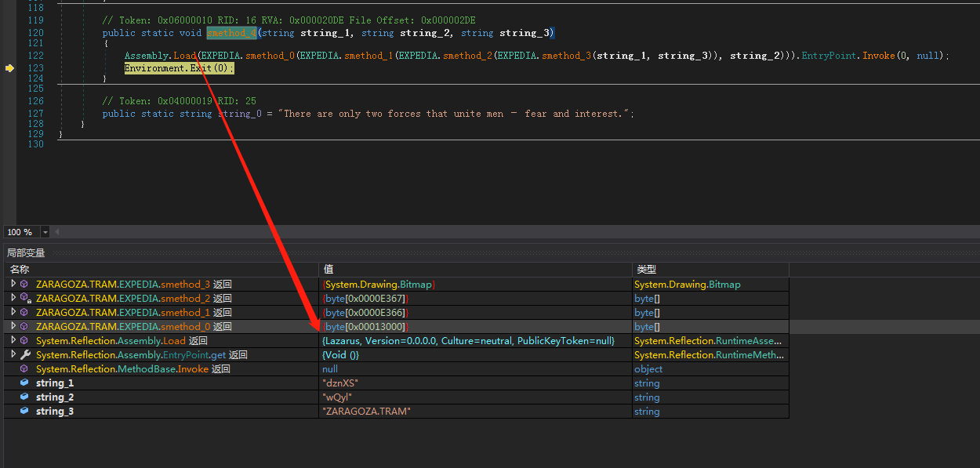Expand the smethod_2 return value row
The image size is (980, 468).
coord(13,299)
